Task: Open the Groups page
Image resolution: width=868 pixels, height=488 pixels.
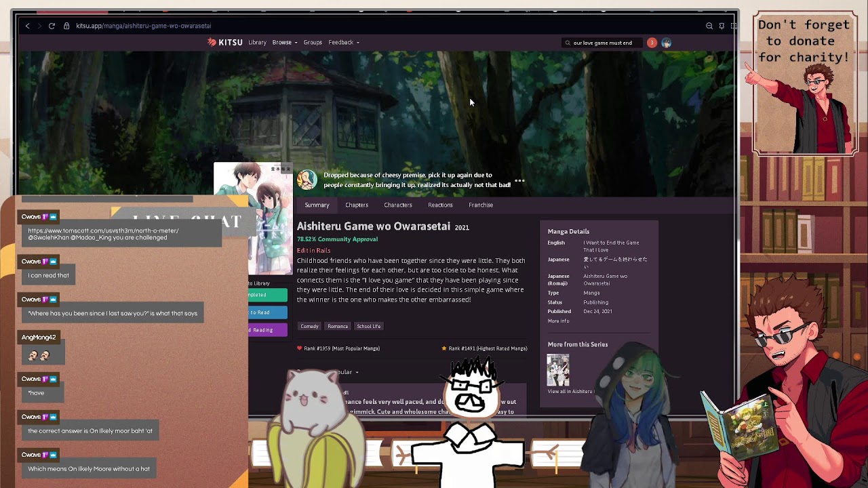Action: tap(313, 43)
